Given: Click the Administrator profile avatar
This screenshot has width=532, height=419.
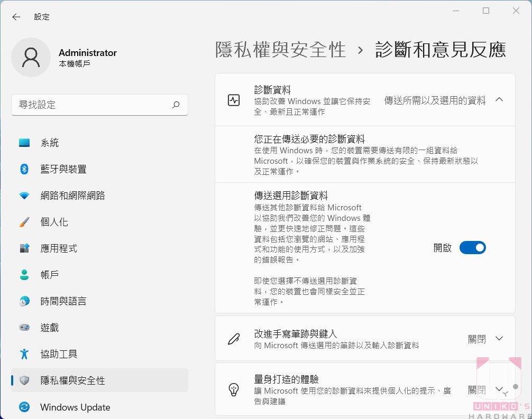Looking at the screenshot, I should (31, 57).
